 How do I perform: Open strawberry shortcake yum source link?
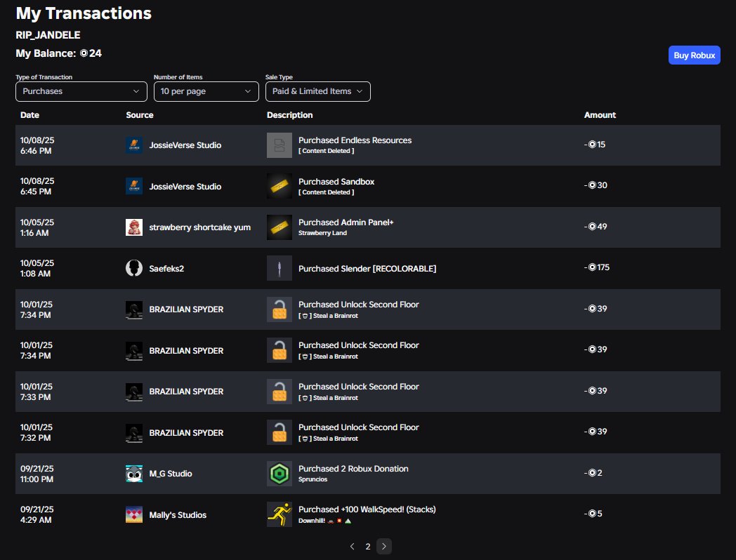[x=199, y=227]
